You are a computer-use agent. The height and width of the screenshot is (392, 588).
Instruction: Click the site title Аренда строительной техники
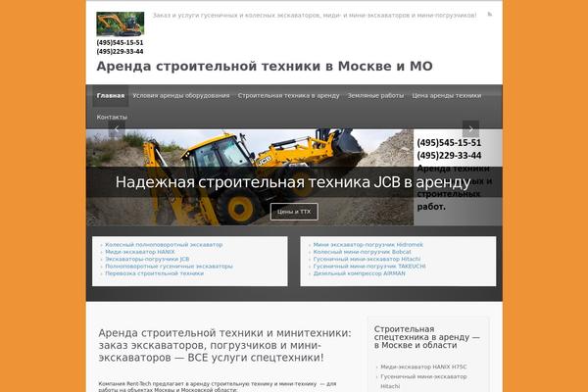[x=265, y=66]
